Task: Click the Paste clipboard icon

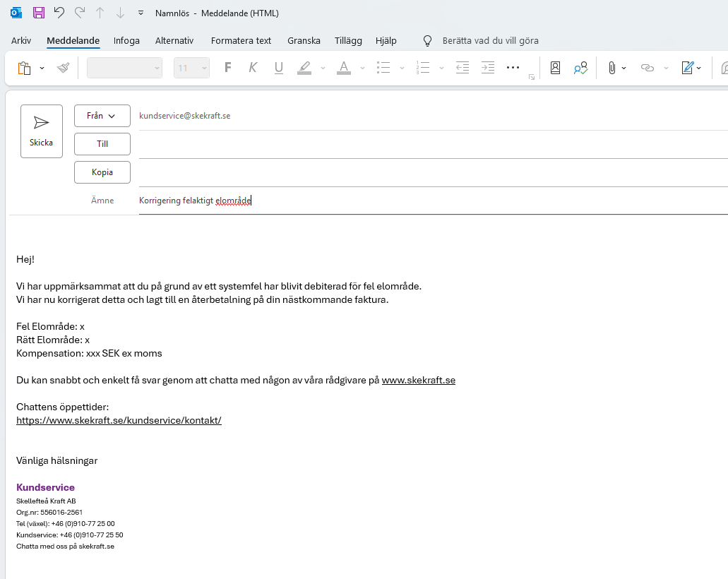Action: pos(25,68)
